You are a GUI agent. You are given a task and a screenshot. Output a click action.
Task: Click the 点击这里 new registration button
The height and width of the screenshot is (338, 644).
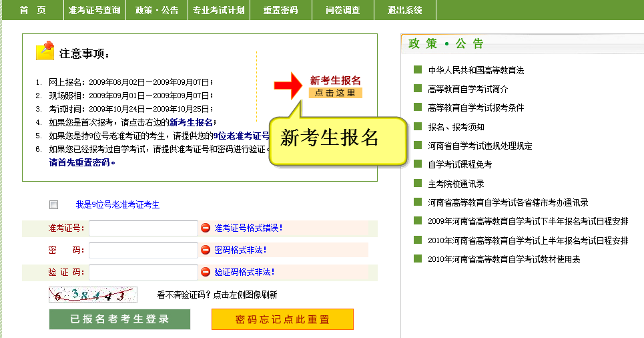[336, 94]
